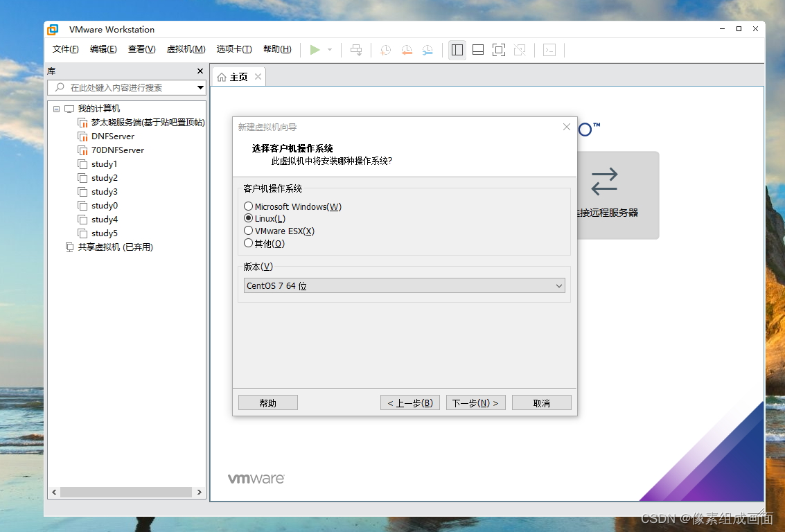Click the Revert to Snapshot icon
The width and height of the screenshot is (785, 532).
tap(407, 50)
